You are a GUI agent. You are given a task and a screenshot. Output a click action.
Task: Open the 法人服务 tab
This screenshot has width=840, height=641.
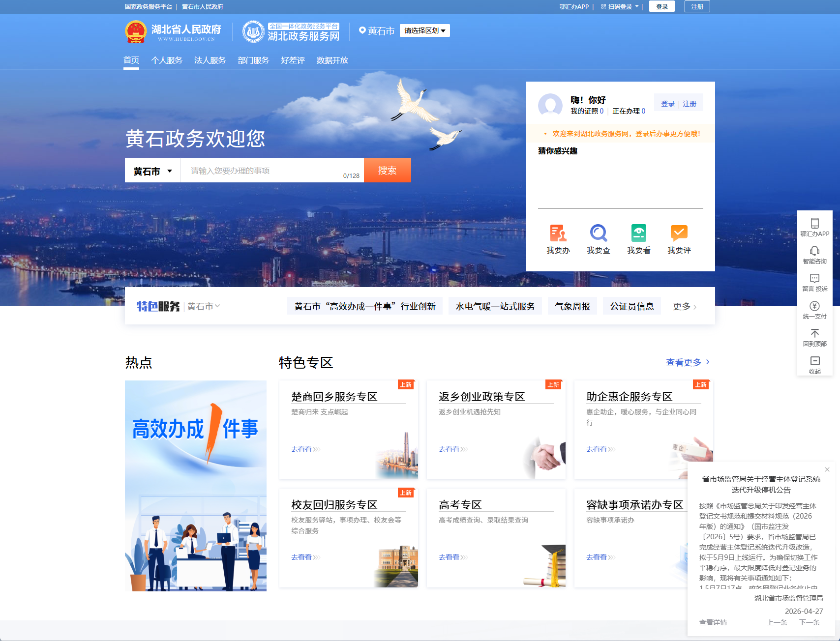click(x=210, y=60)
